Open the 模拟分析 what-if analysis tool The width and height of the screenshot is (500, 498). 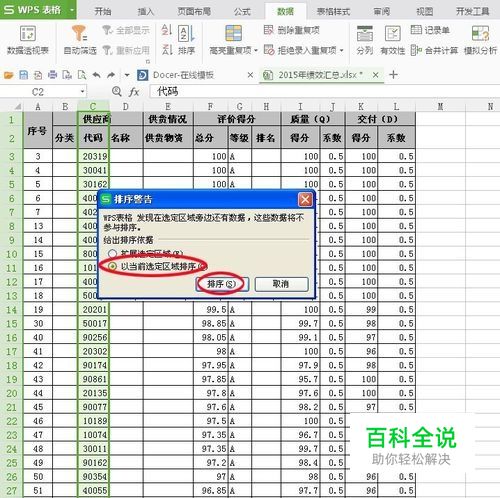pos(480,40)
